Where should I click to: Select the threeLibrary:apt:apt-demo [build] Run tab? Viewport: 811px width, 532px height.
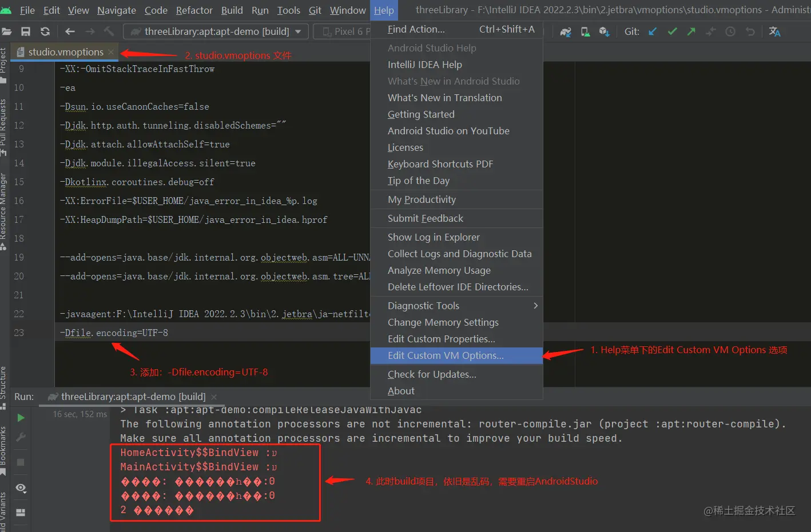tap(133, 397)
